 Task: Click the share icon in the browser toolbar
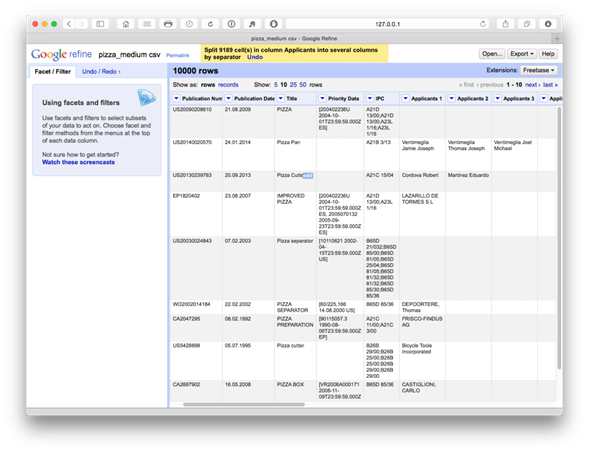506,24
